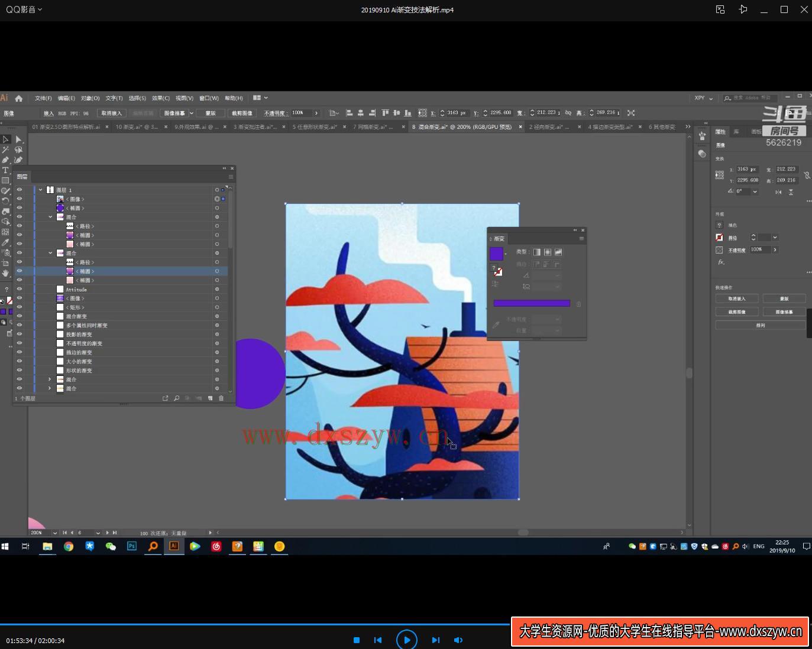Open the 对象(O) menu
The width and height of the screenshot is (812, 649).
(x=90, y=98)
